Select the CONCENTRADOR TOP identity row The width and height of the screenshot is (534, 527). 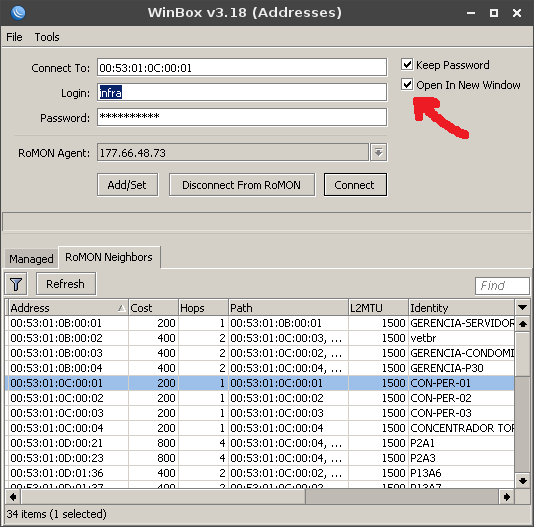pos(261,428)
